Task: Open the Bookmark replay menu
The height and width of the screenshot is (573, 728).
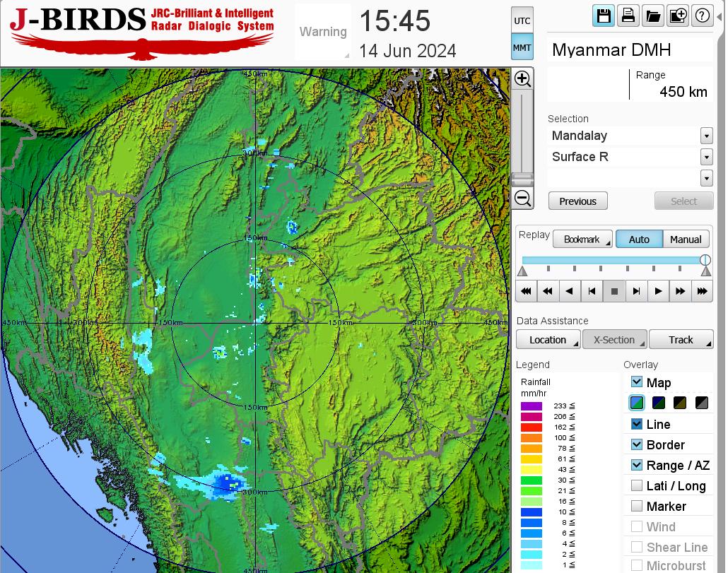Action: [582, 240]
